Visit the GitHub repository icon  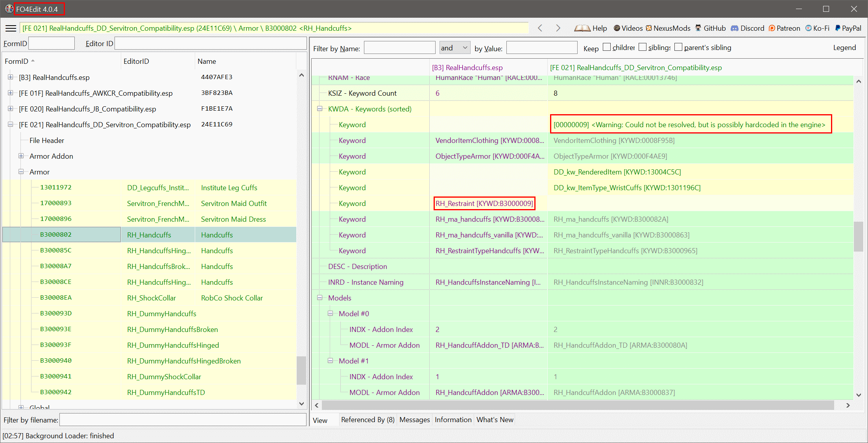(x=697, y=28)
